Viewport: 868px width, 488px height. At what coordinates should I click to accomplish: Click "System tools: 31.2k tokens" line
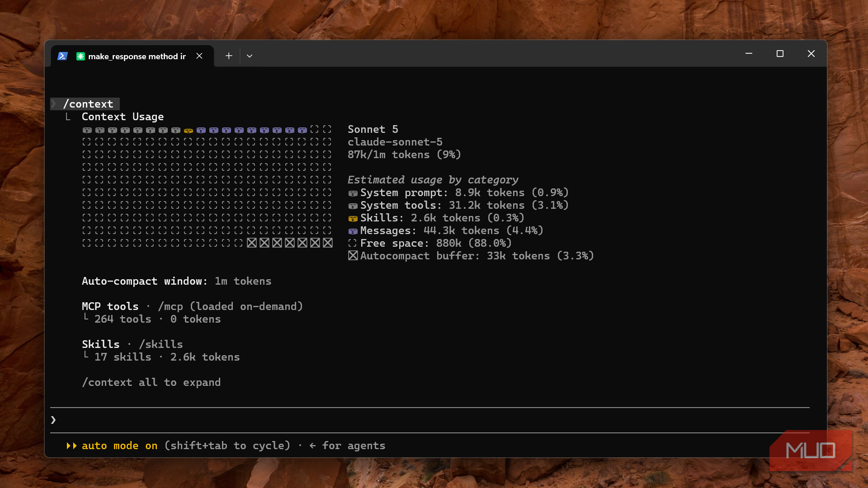464,205
